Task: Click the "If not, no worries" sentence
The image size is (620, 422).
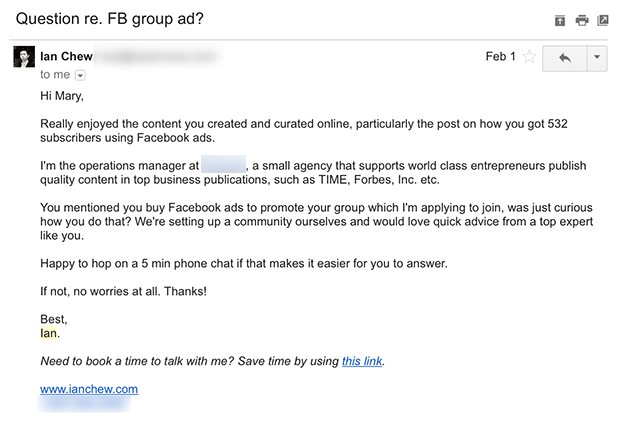Action: [123, 291]
